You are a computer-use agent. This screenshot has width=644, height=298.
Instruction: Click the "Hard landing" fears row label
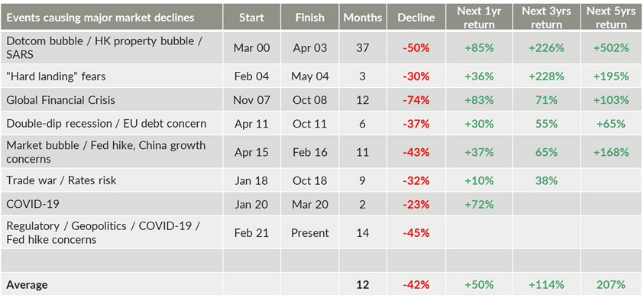pyautogui.click(x=57, y=76)
